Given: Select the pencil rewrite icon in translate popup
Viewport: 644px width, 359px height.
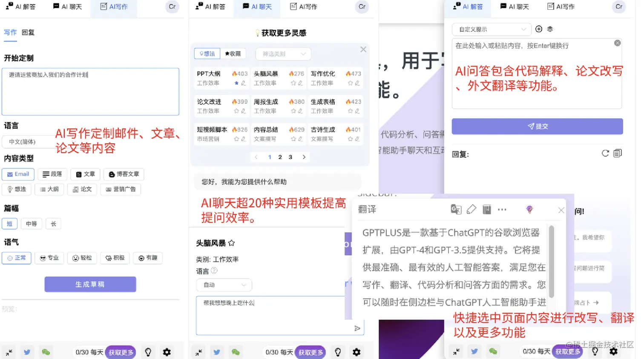Looking at the screenshot, I should [x=471, y=209].
